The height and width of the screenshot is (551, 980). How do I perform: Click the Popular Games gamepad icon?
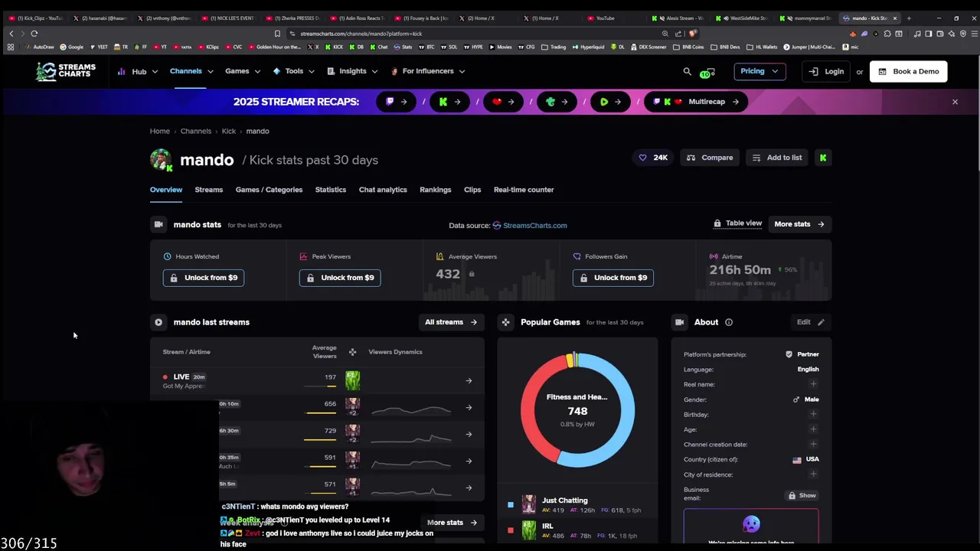point(505,322)
